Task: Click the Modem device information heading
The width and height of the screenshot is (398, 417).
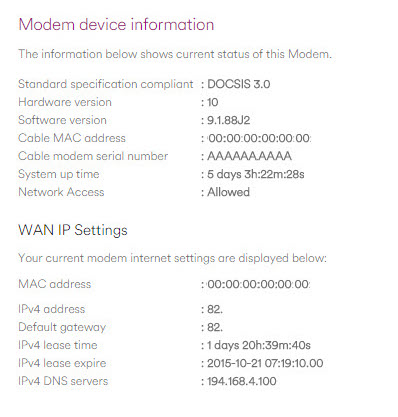Action: (x=116, y=25)
